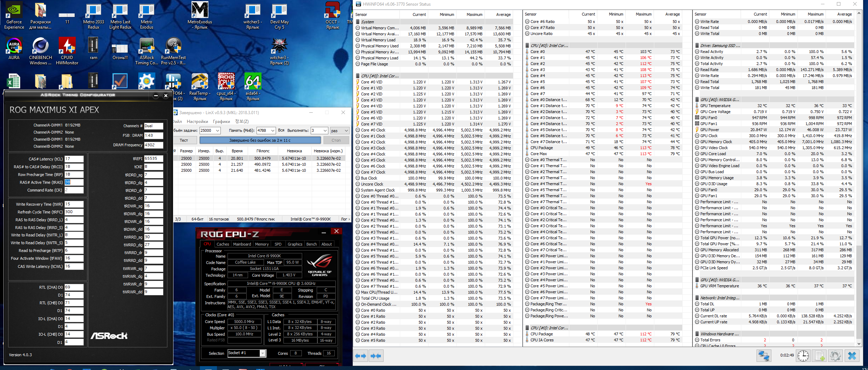Switch to the Graphics tab in ROG CPU-Z
868x370 pixels.
295,244
